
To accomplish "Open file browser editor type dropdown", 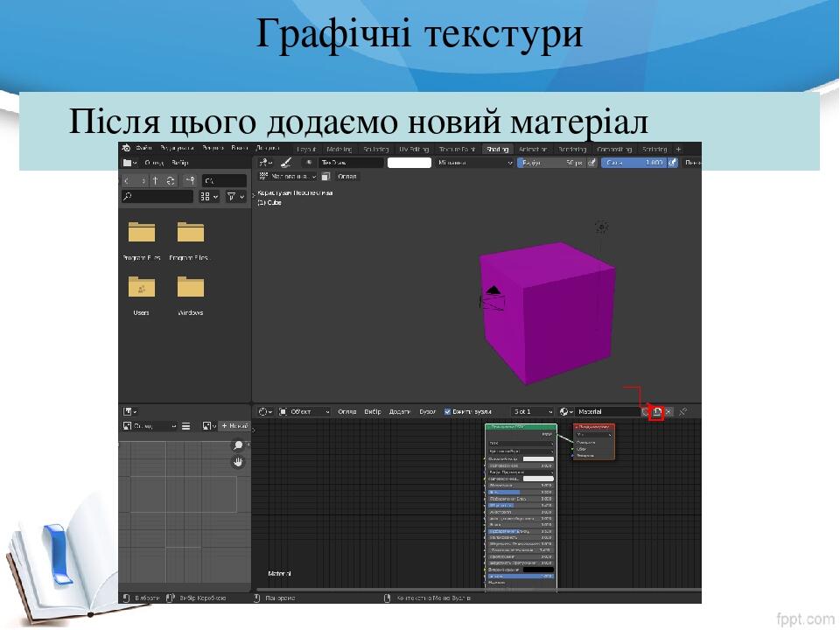I will tap(129, 163).
